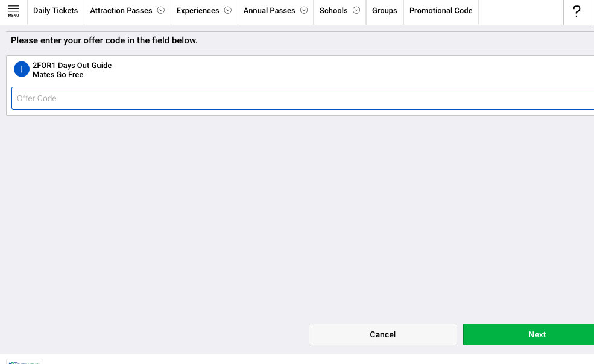Click the 2FOR1 Days Out Guide text

tap(72, 65)
